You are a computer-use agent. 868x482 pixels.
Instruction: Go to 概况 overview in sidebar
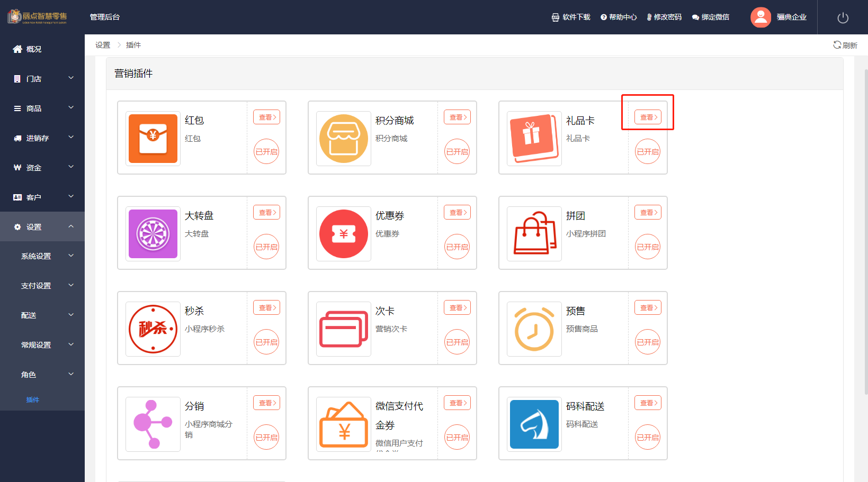point(42,49)
